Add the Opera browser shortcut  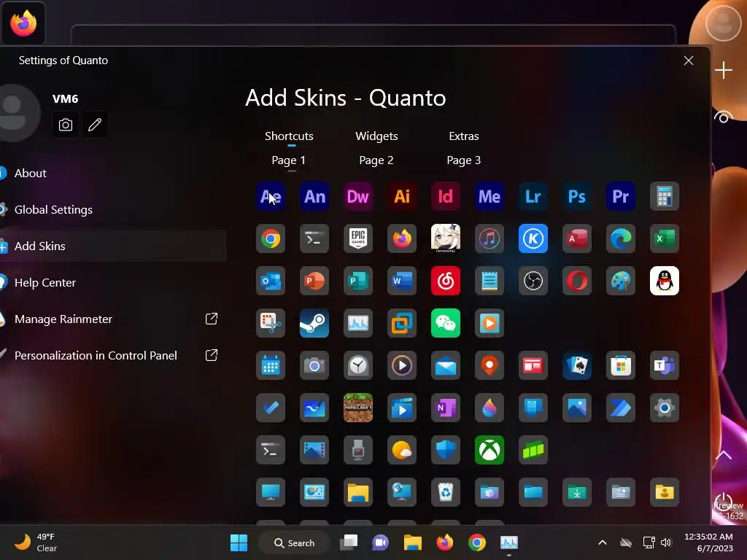point(577,281)
